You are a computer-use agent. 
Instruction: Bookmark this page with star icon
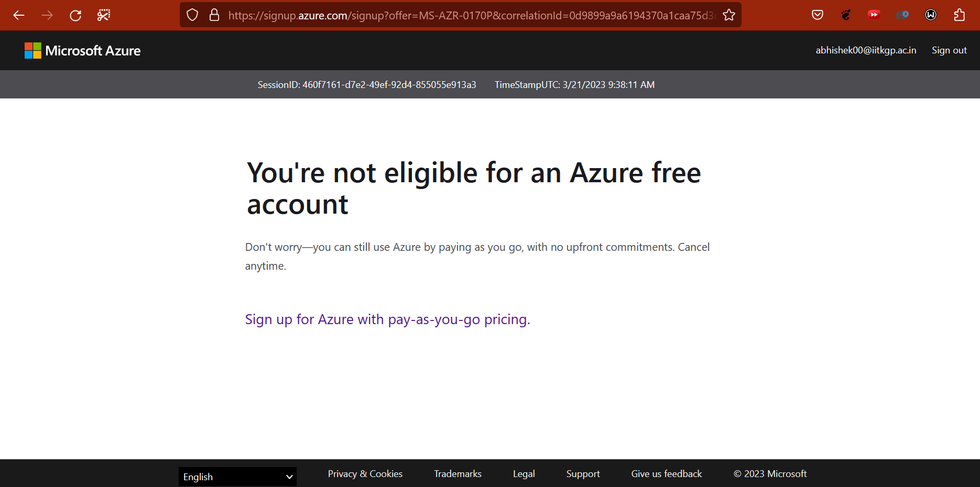pyautogui.click(x=729, y=15)
